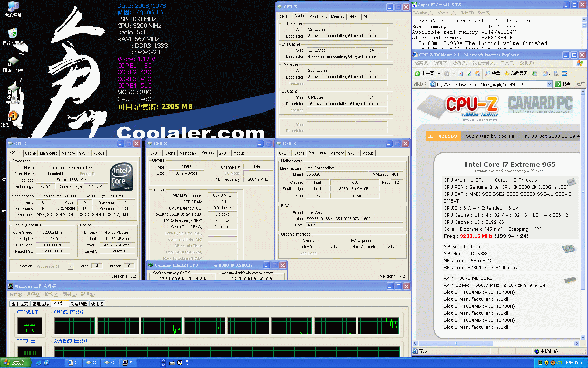The height and width of the screenshot is (368, 588).
Task: Click the IE Home icon
Action: point(477,74)
